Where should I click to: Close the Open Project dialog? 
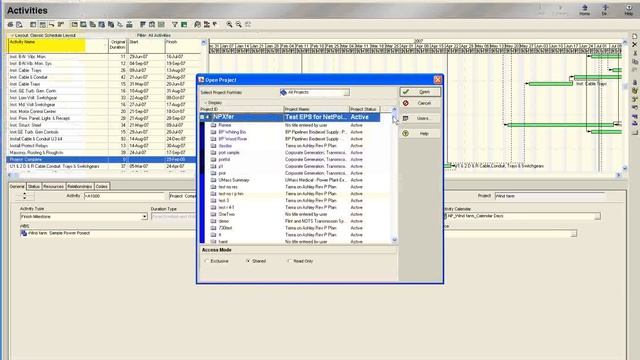[x=438, y=80]
